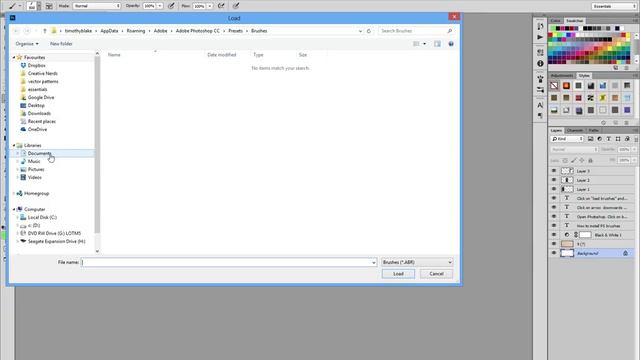640x360 pixels.
Task: Open Downloads in Favourites
Action: pos(36,113)
